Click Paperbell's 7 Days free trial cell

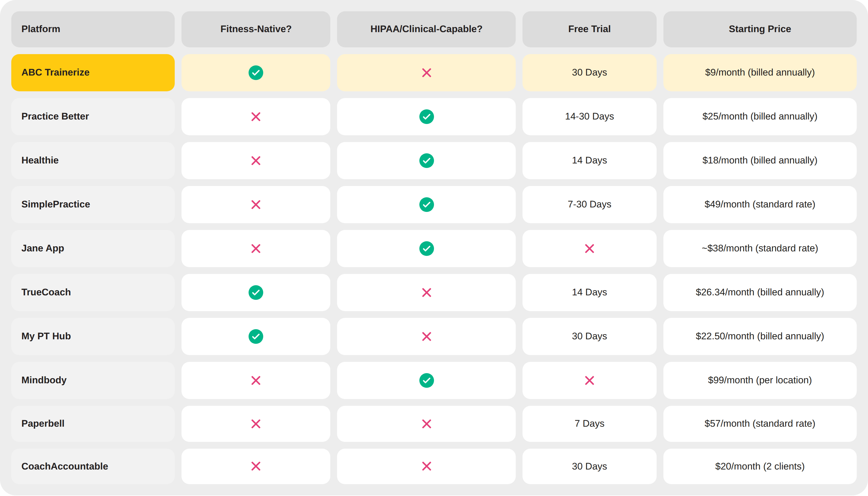pos(589,424)
